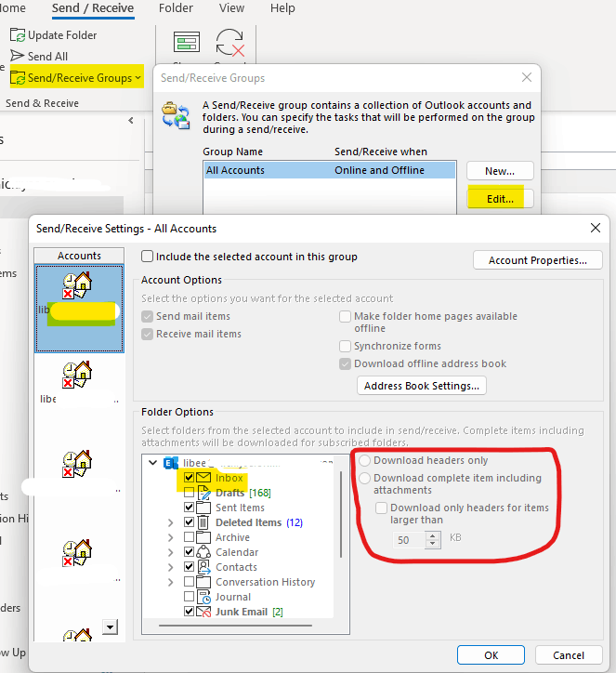Screen dimensions: 616x673
Task: Click the New... button in groups dialog
Action: pyautogui.click(x=500, y=171)
